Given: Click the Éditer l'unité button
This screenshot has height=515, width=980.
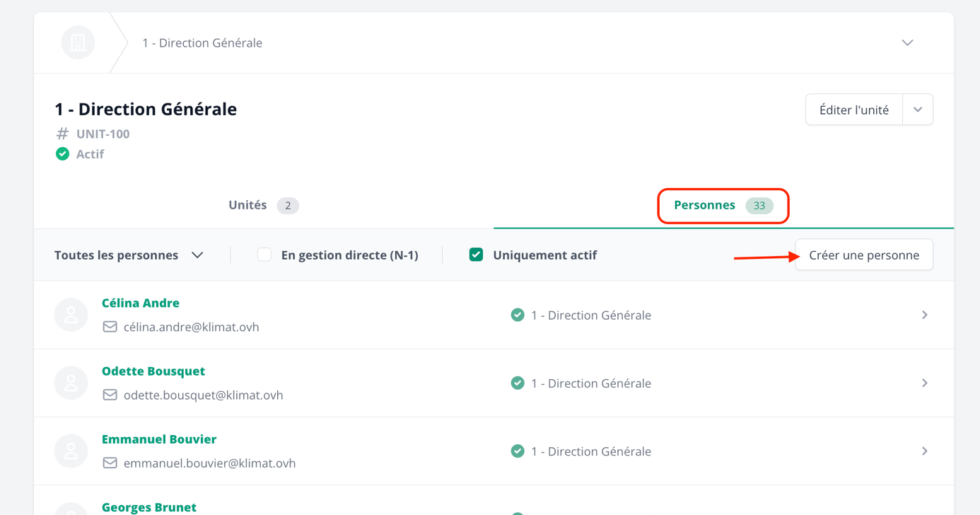Looking at the screenshot, I should 853,110.
